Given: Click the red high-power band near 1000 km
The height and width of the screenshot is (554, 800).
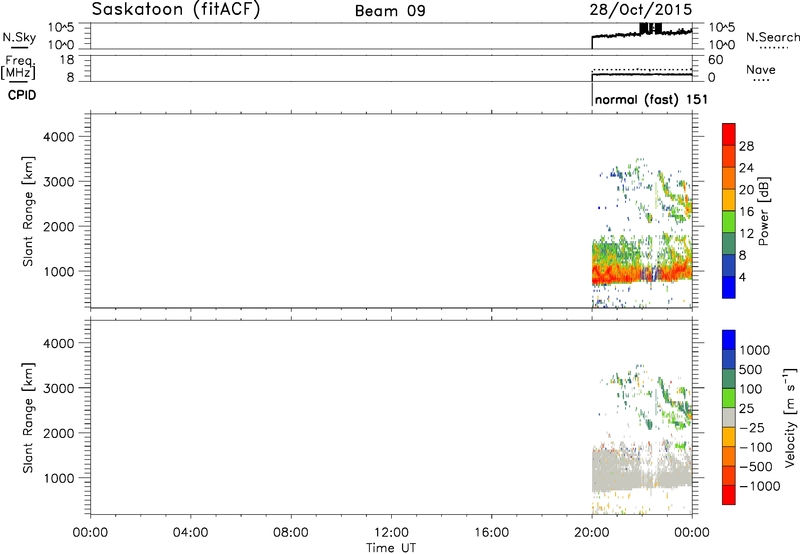Looking at the screenshot, I should 617,275.
